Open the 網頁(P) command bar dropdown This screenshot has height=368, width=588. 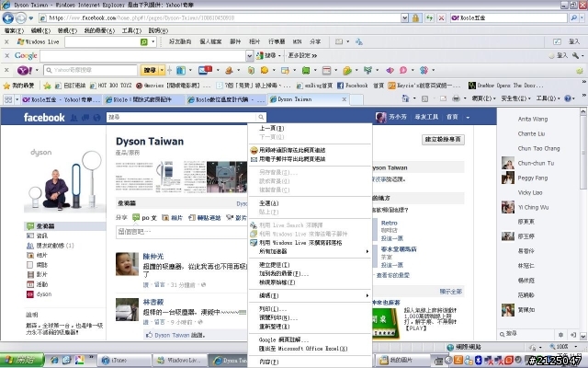tap(484, 98)
